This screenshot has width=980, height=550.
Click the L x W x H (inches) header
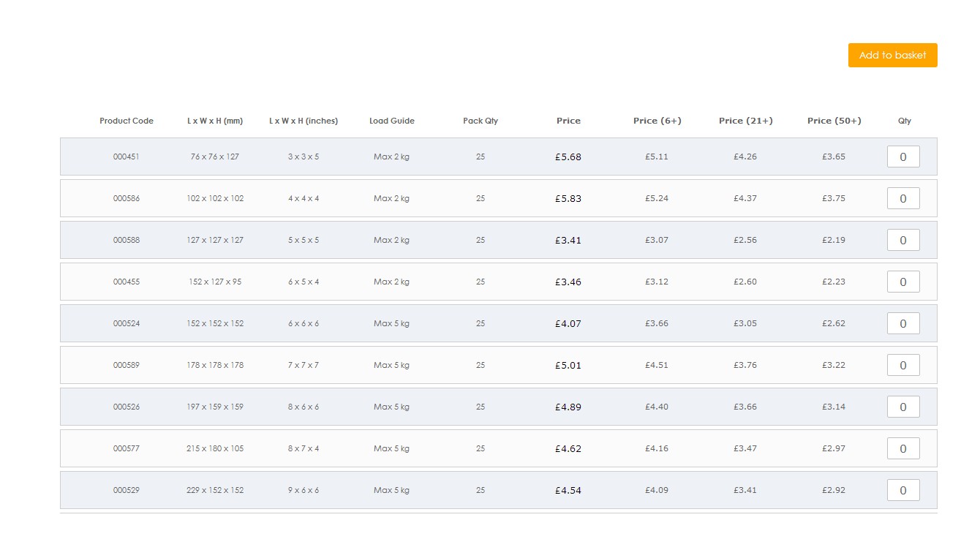304,121
